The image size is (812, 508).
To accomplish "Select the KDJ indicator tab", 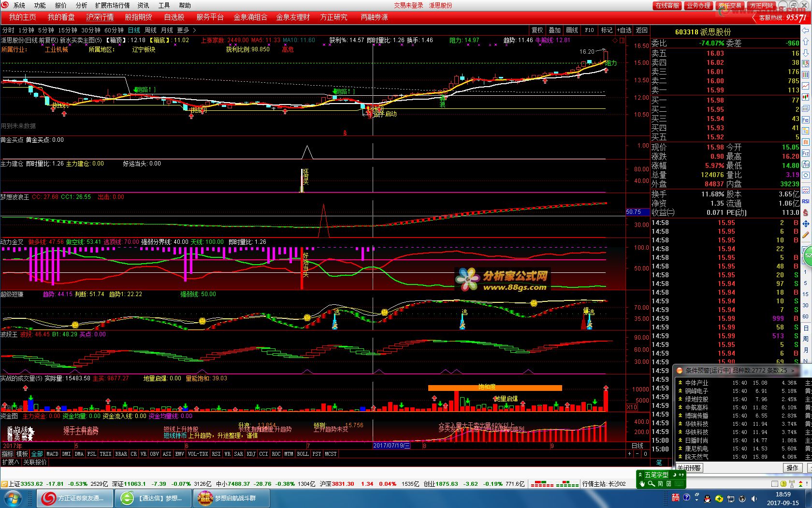I will pos(251,454).
